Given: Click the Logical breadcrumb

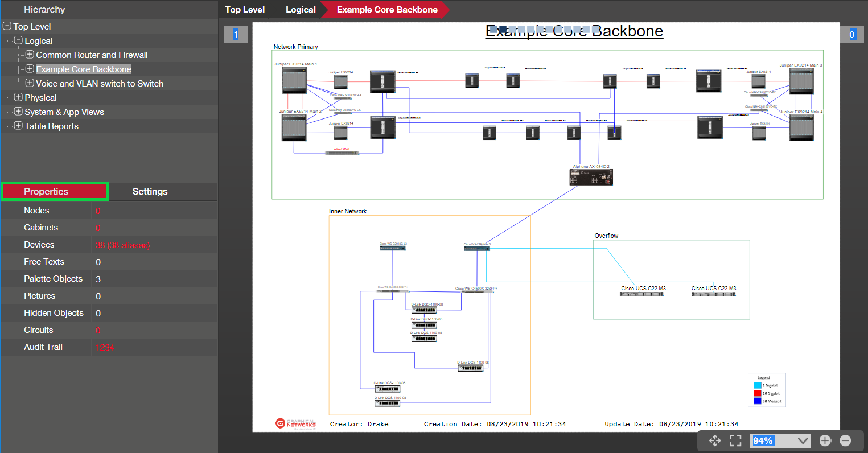Looking at the screenshot, I should coord(301,10).
